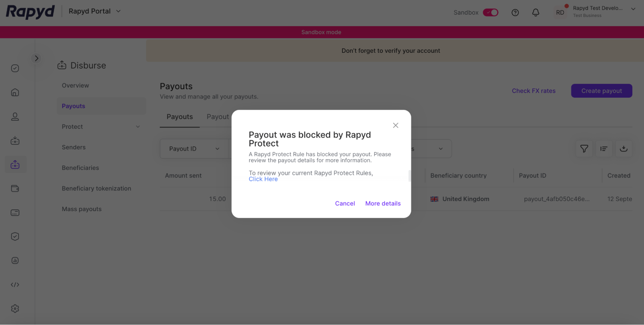The image size is (644, 325).
Task: Select the Customers icon in the sidebar
Action: pos(15,117)
